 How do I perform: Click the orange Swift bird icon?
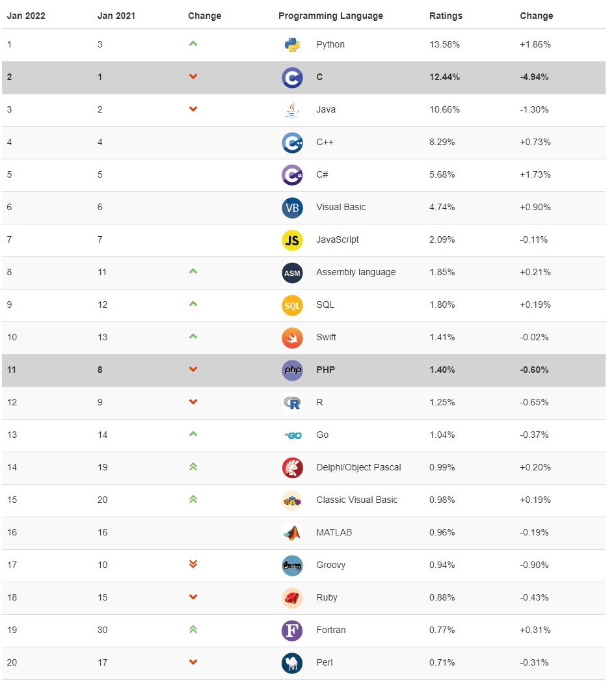[x=292, y=338]
